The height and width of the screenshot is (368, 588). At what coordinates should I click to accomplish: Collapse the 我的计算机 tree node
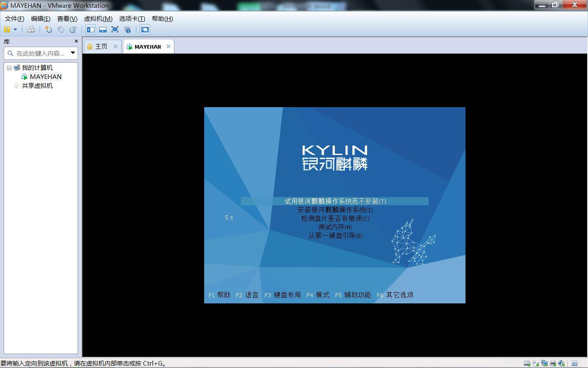point(9,68)
